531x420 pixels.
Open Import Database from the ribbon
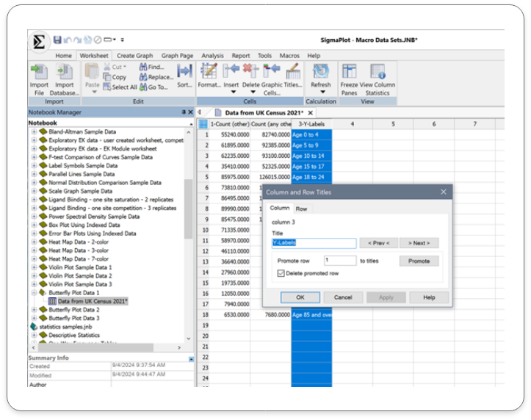65,72
